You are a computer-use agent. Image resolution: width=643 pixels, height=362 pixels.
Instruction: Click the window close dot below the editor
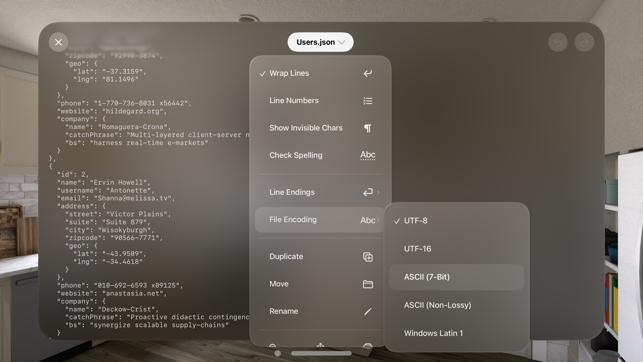278,353
